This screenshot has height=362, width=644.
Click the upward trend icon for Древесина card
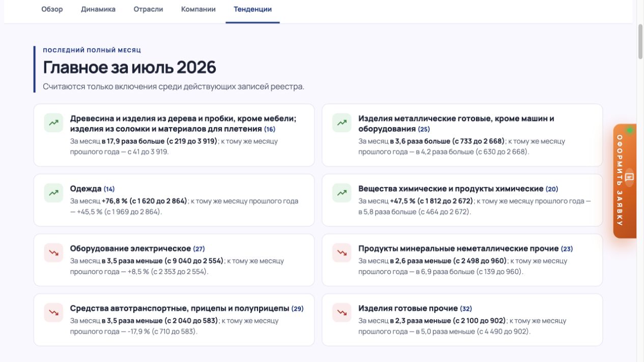53,123
